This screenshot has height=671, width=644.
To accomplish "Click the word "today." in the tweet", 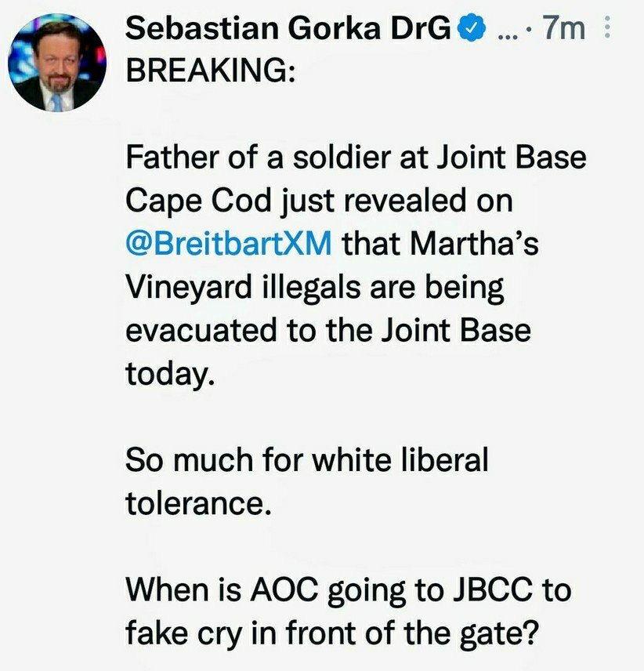I will click(169, 373).
